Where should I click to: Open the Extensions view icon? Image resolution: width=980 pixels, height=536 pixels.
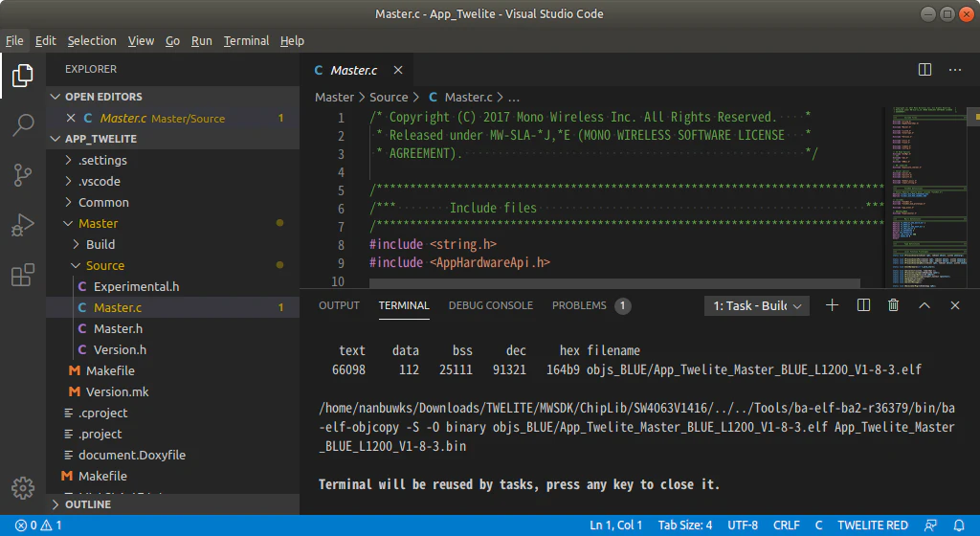pyautogui.click(x=23, y=275)
